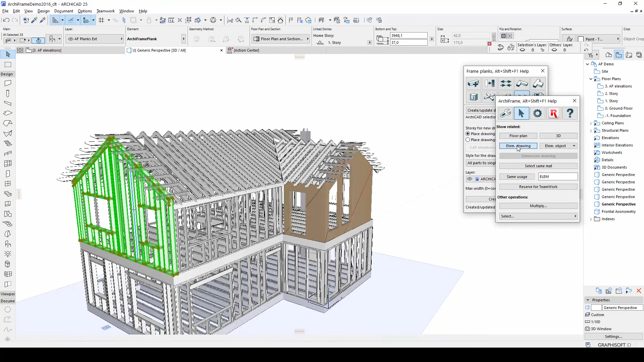Expand the Structural Plans section in navigator
The height and width of the screenshot is (362, 644).
[591, 130]
